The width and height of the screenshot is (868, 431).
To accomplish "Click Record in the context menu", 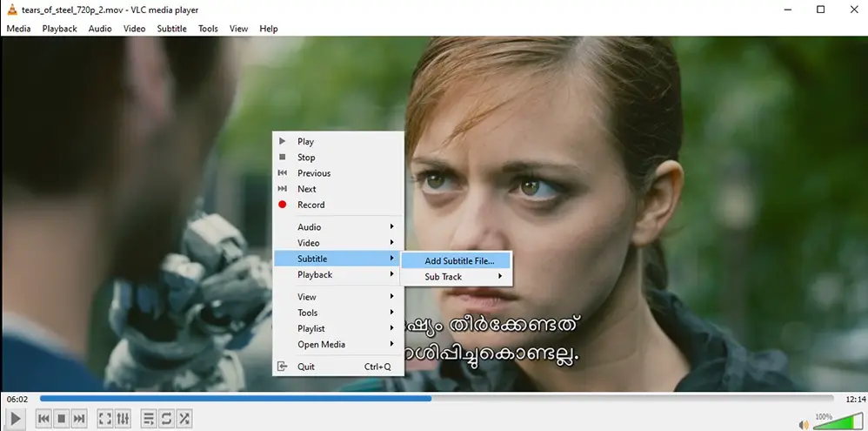I will click(310, 205).
